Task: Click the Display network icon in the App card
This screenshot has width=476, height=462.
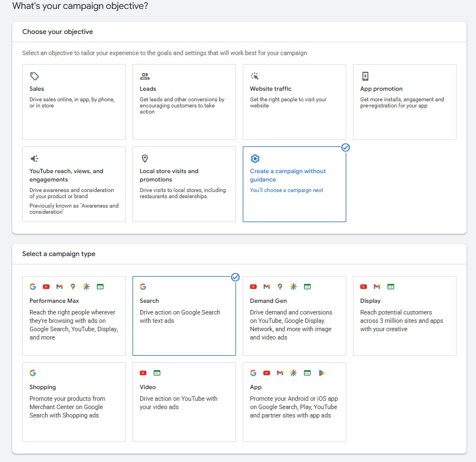Action: click(x=307, y=373)
